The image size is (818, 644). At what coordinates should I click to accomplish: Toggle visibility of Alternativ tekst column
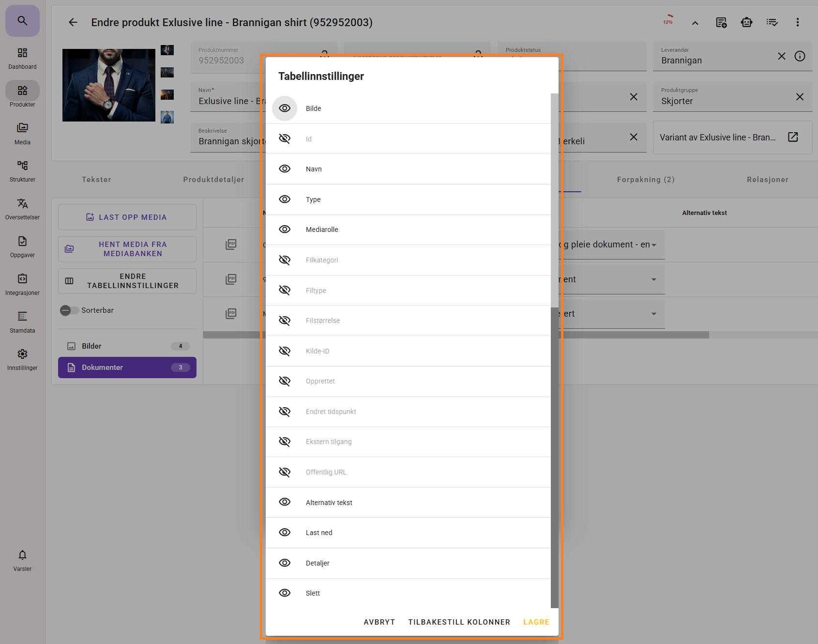[x=285, y=502]
